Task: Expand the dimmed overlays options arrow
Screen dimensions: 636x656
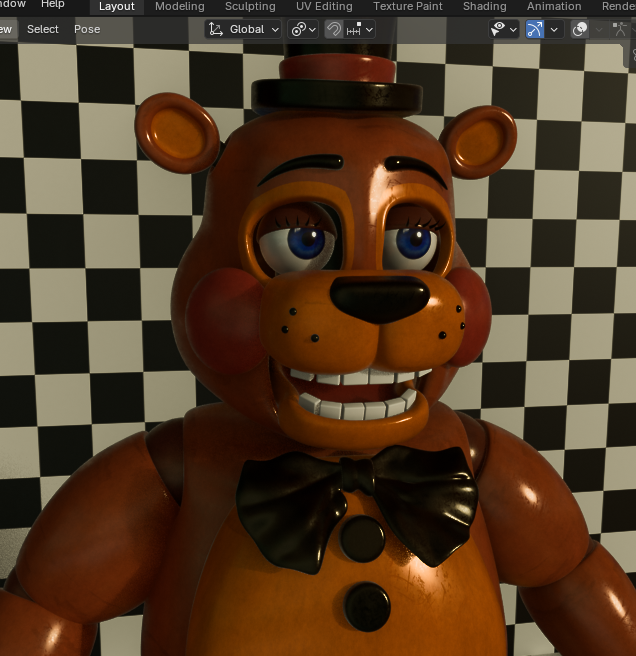Action: click(x=599, y=30)
